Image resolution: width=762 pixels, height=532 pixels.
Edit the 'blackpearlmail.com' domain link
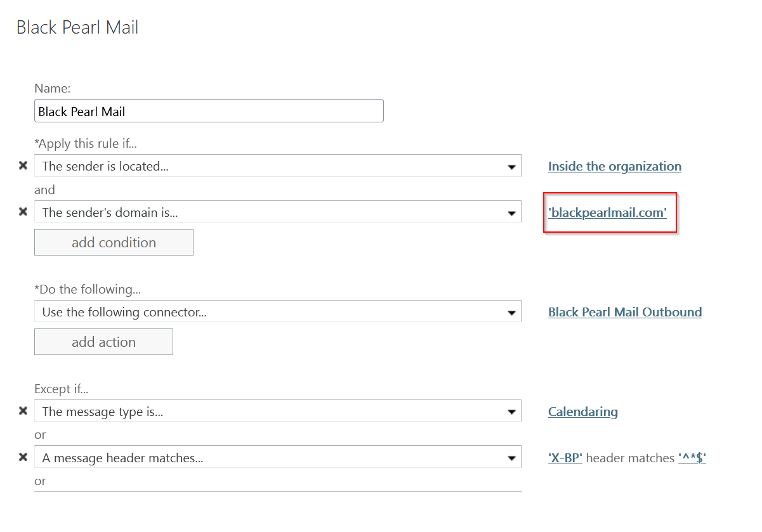point(607,212)
